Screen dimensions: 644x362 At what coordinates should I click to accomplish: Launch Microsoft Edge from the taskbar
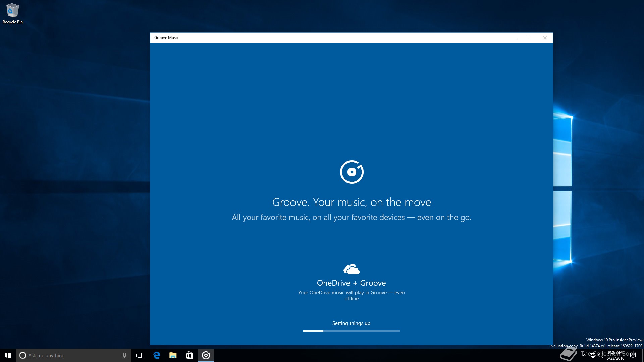tap(157, 355)
